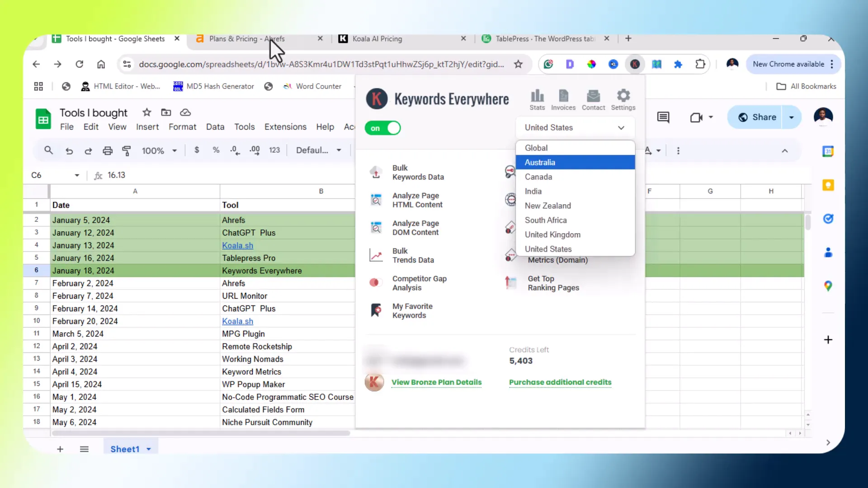Click the Keywords Everywhere extension icon

point(635,64)
